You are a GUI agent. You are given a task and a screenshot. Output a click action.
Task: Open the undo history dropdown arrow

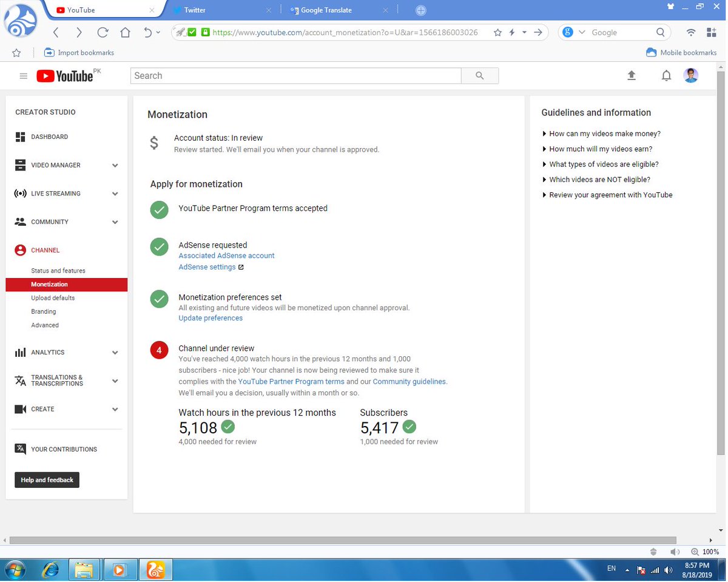(x=158, y=33)
